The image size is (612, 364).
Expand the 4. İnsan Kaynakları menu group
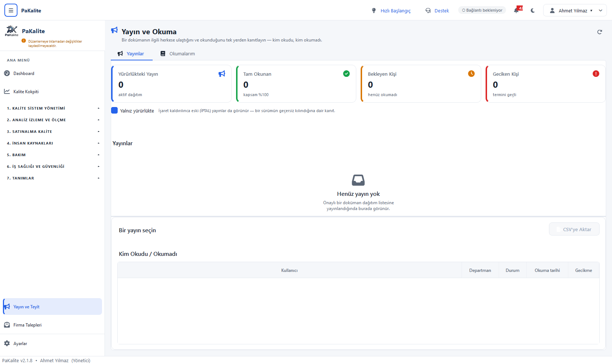[53, 143]
